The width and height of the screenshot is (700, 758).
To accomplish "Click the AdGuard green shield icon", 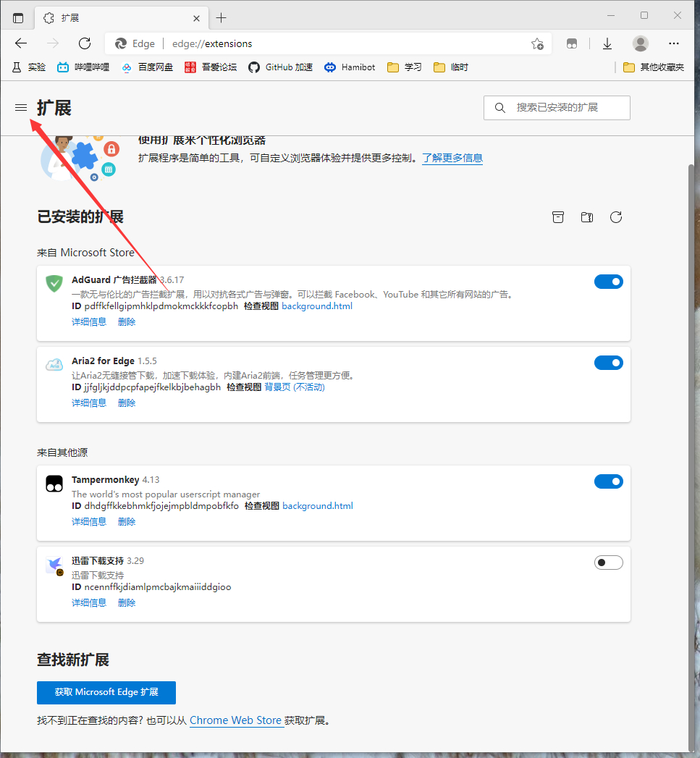I will 54,283.
